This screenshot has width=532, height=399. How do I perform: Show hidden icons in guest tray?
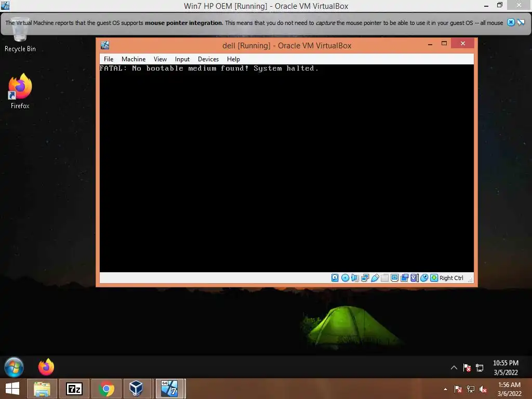click(454, 367)
